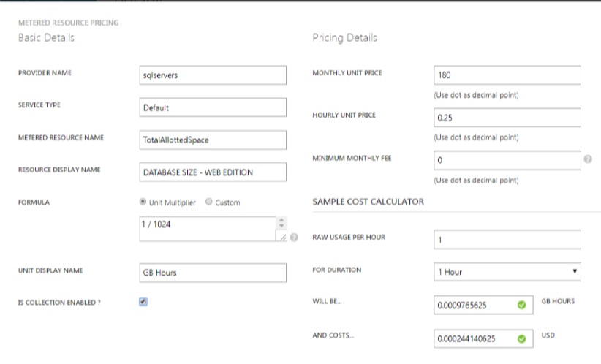Toggle the Is Collection Enabled checkbox
This screenshot has height=364, width=601.
click(x=143, y=302)
